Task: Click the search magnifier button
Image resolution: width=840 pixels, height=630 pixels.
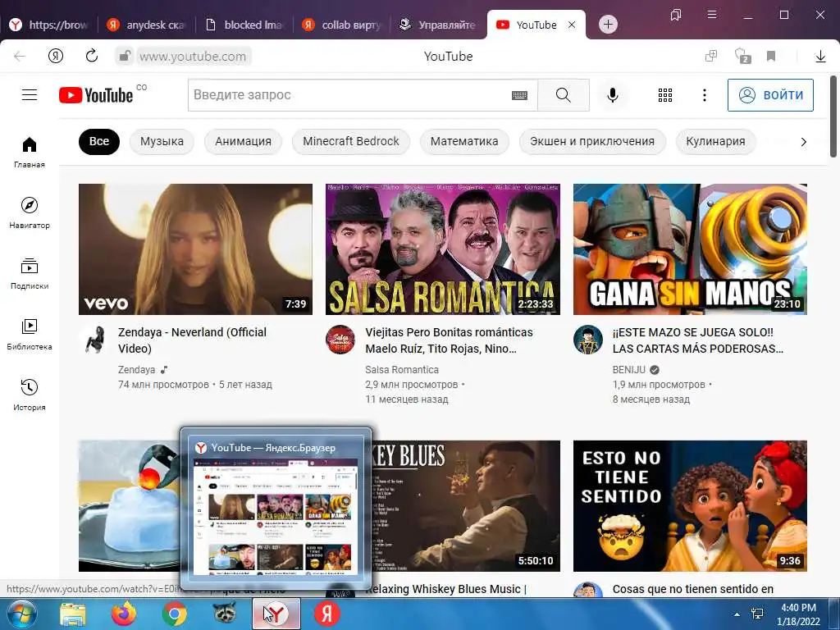Action: (x=563, y=95)
